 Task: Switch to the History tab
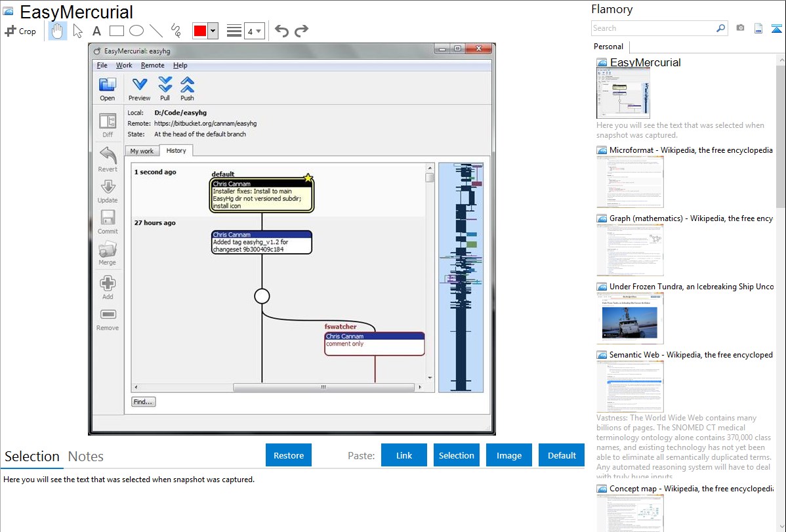[176, 150]
